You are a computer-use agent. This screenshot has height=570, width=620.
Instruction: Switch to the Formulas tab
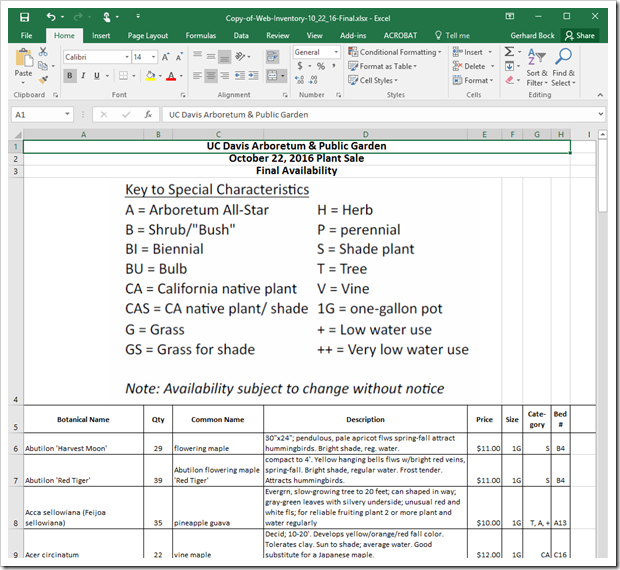(200, 36)
